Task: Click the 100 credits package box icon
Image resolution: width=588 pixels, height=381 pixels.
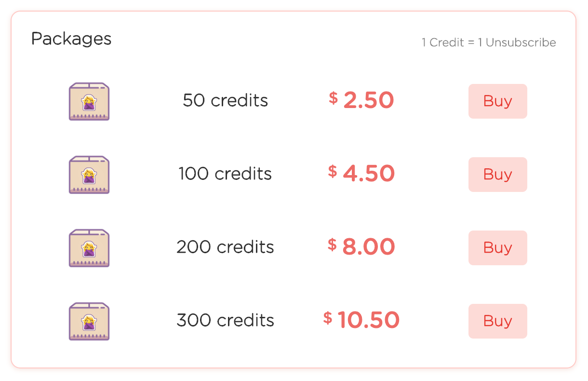Action: (89, 175)
